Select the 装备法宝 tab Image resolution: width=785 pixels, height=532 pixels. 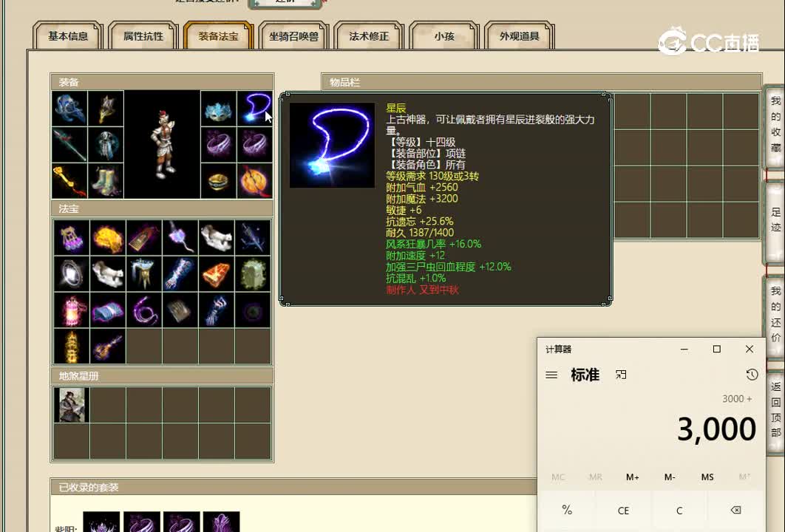coord(218,36)
